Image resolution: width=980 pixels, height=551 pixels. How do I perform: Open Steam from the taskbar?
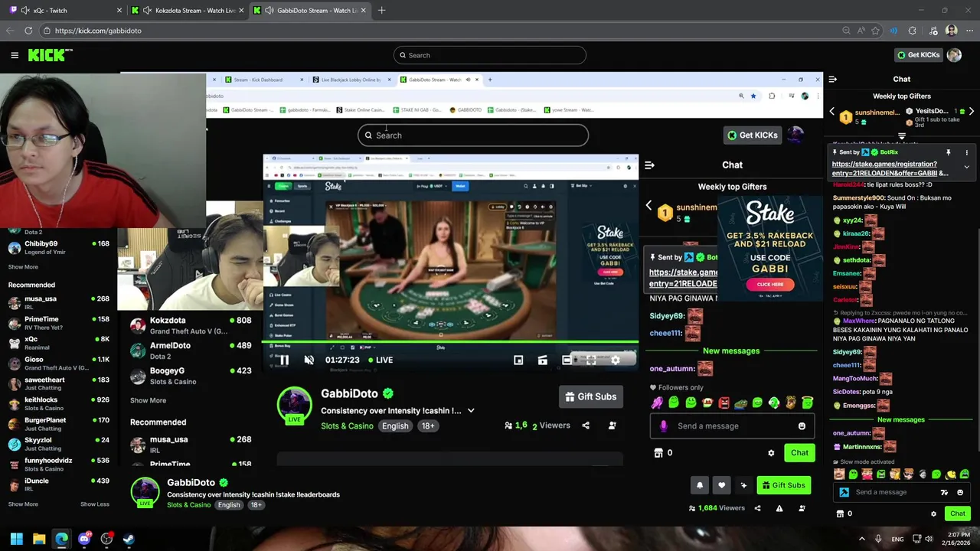[129, 539]
